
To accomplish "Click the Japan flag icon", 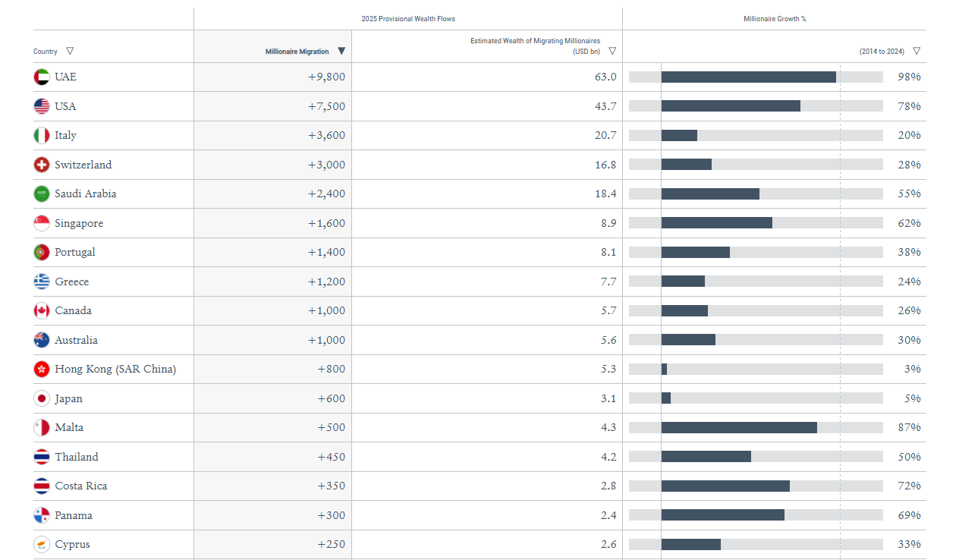I will (42, 398).
